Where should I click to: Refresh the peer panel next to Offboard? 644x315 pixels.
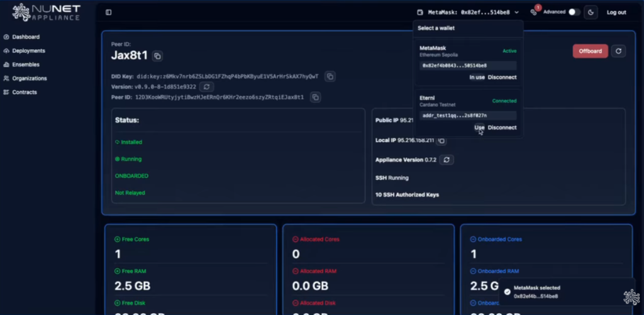pos(619,51)
